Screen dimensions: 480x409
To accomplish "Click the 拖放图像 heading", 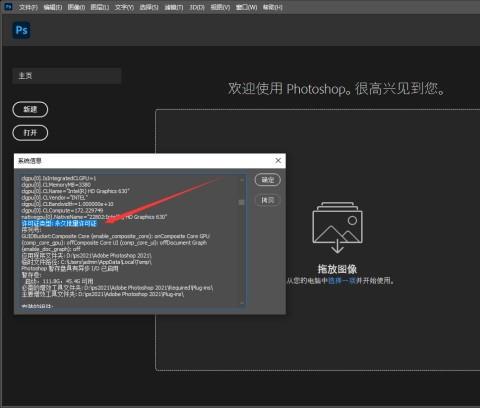I will [x=337, y=269].
